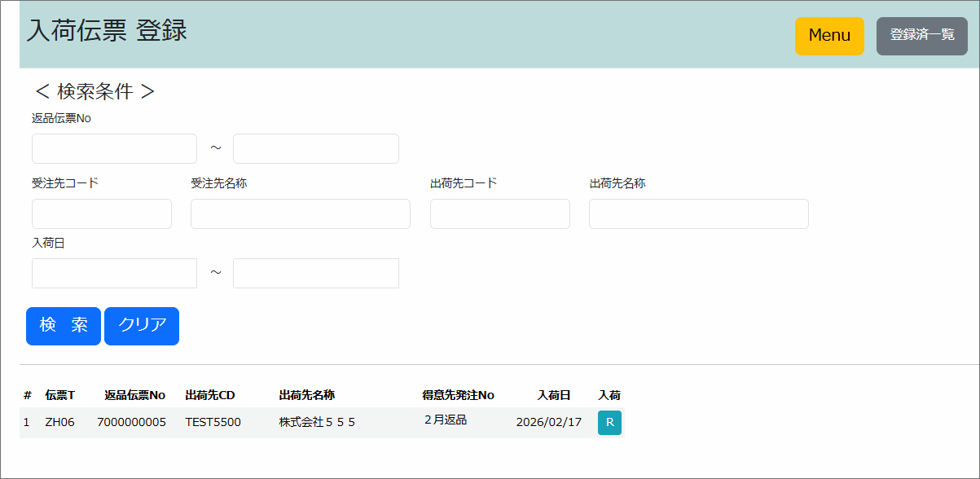Click the 2026/02/17 arrival date cell
This screenshot has height=479, width=980.
coord(548,422)
